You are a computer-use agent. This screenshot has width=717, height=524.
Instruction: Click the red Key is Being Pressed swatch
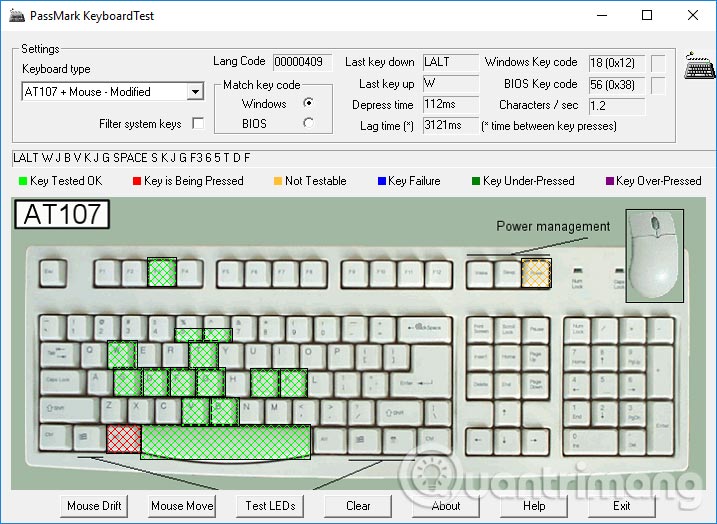[x=136, y=181]
